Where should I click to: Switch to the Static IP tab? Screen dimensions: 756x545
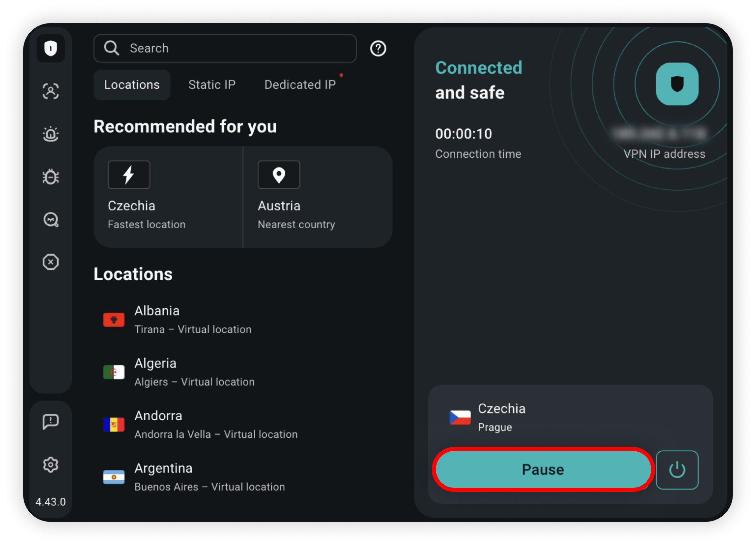pyautogui.click(x=212, y=84)
